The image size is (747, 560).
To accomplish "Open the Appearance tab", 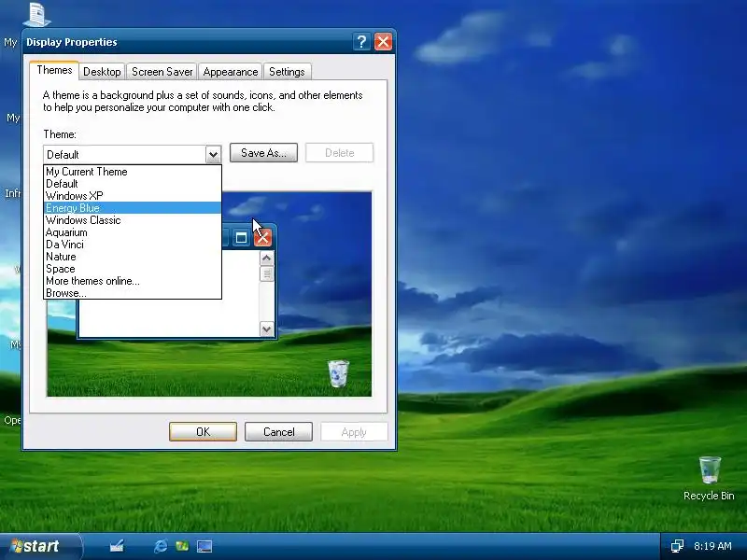I will [230, 72].
